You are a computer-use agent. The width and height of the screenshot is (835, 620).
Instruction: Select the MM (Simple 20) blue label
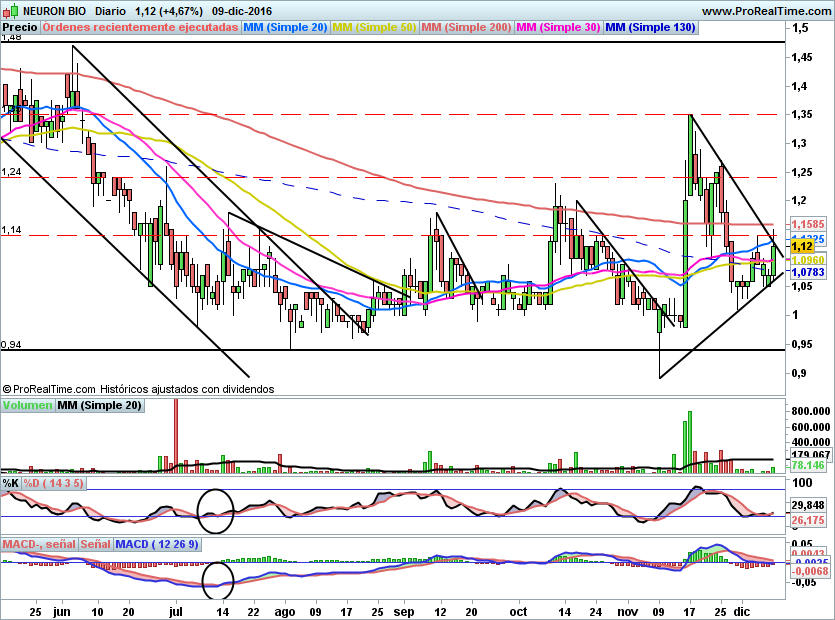coord(285,27)
